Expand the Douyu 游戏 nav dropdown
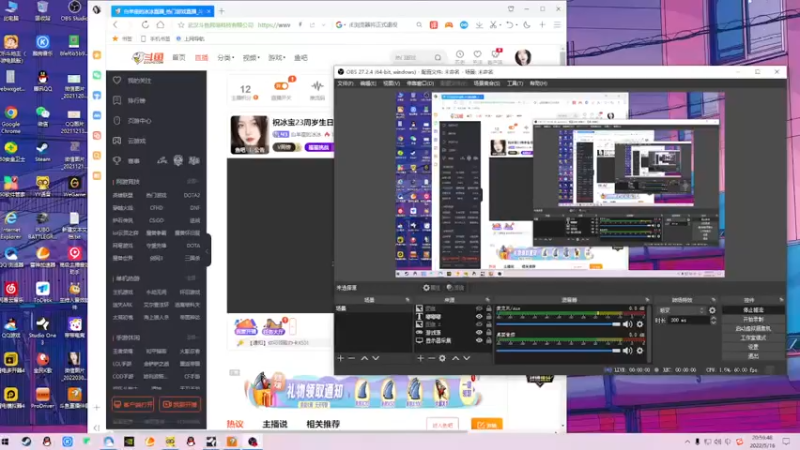Viewport: 800px width, 450px height. [277, 58]
